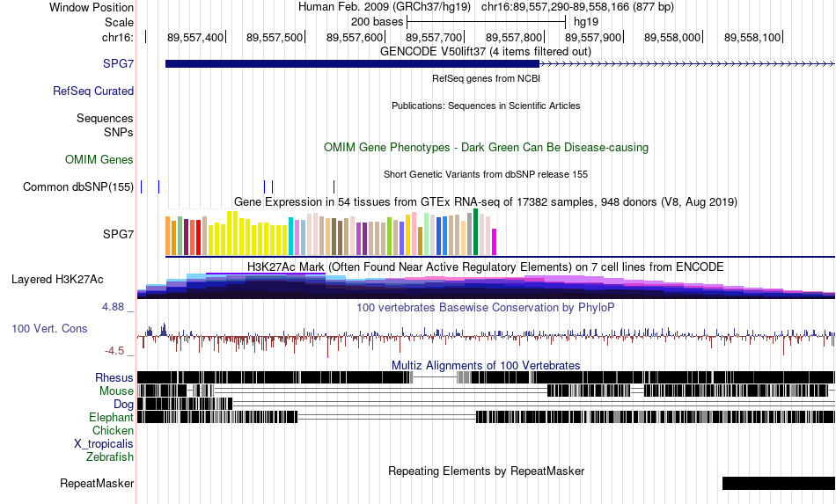Click the Rhesus alignment block row

tap(486, 377)
